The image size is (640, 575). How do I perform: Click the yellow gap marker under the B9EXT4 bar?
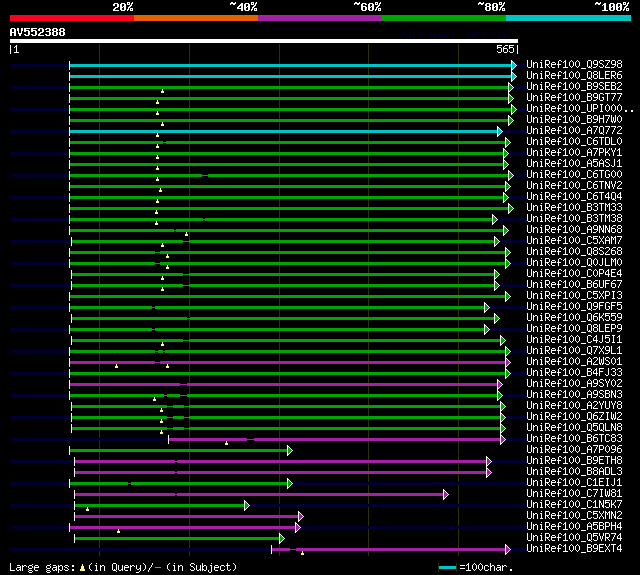302,553
